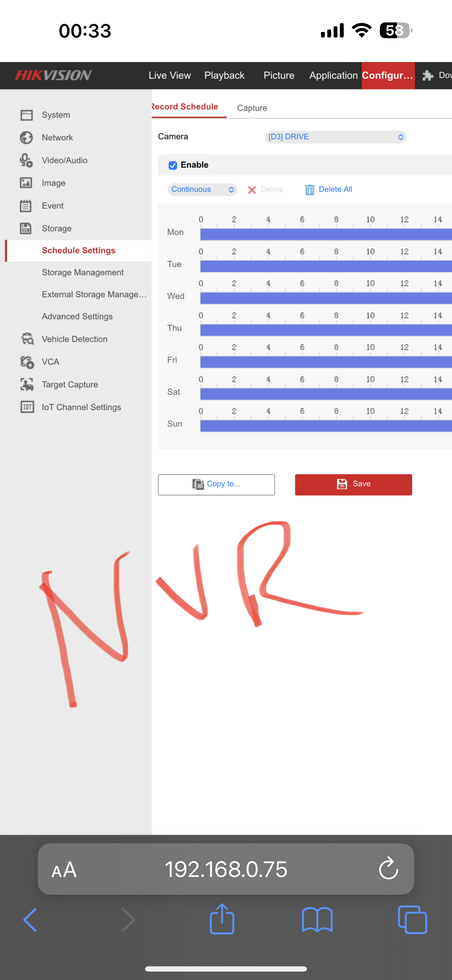
Task: Select the Video/Audio icon
Action: pos(26,161)
